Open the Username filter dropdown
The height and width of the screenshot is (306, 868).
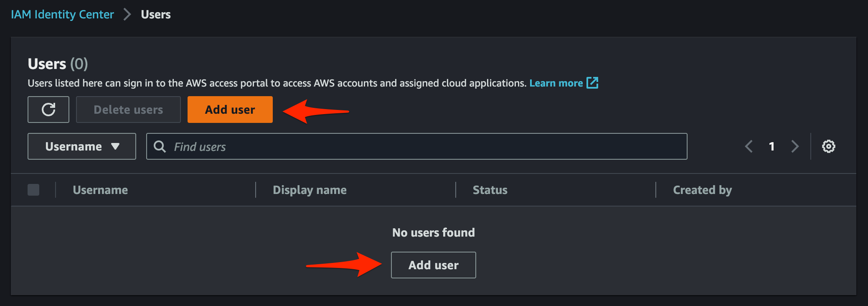click(x=82, y=146)
